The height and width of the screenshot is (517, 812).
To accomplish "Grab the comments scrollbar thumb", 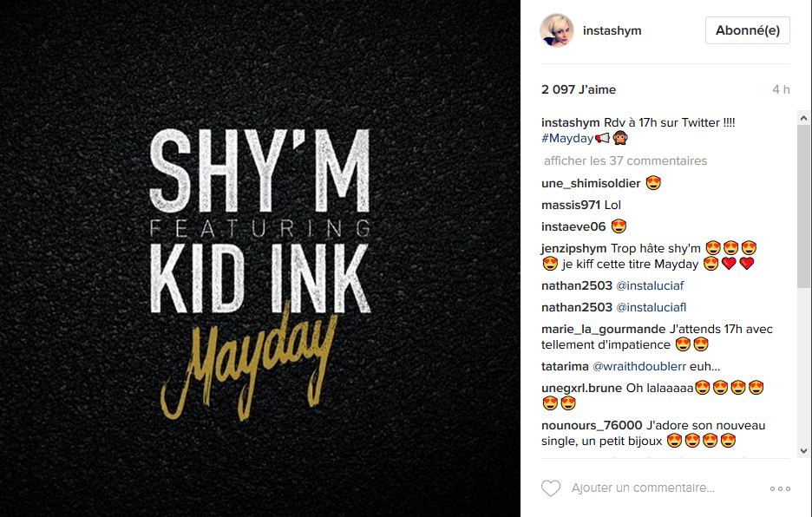I will point(803,207).
